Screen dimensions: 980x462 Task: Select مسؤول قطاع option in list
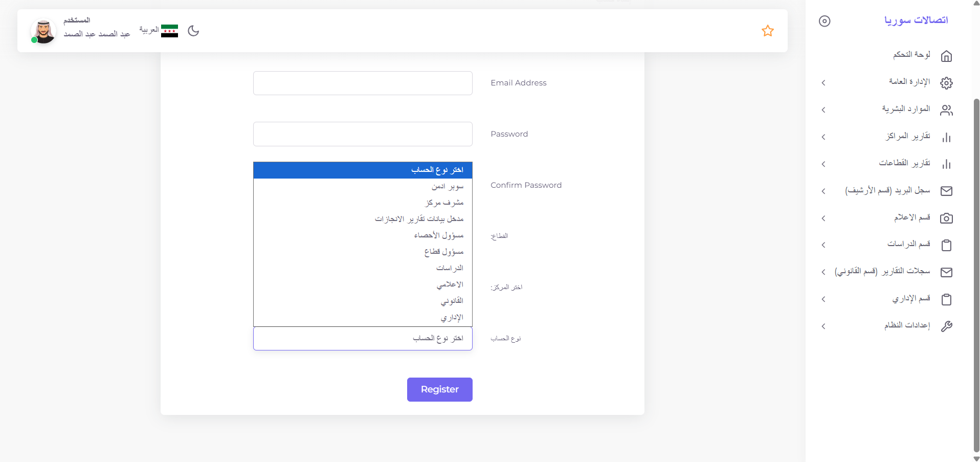[x=363, y=252]
